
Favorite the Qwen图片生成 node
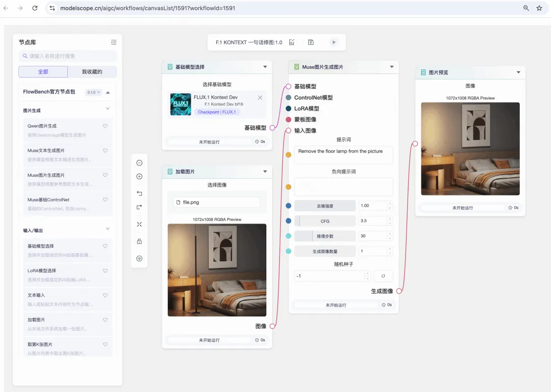105,126
